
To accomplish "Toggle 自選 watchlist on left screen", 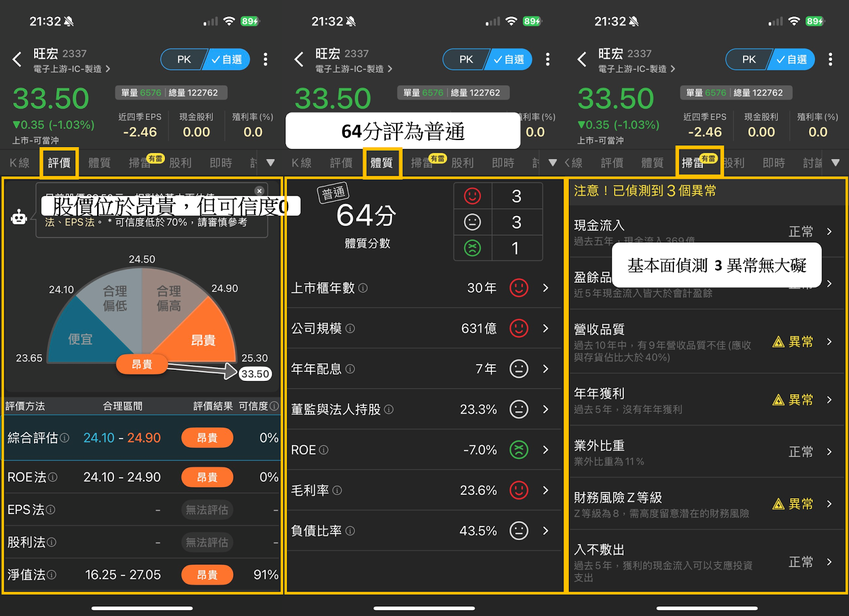I will [227, 59].
